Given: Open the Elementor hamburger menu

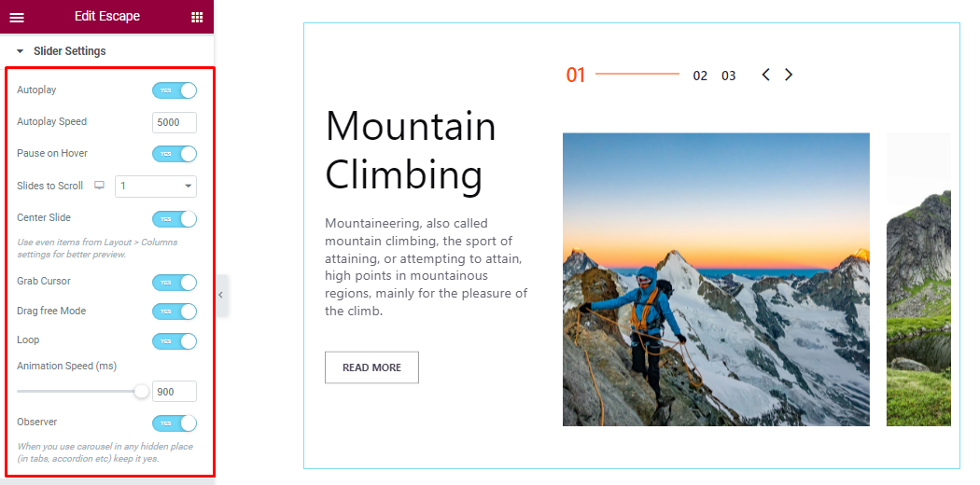Looking at the screenshot, I should click(17, 17).
